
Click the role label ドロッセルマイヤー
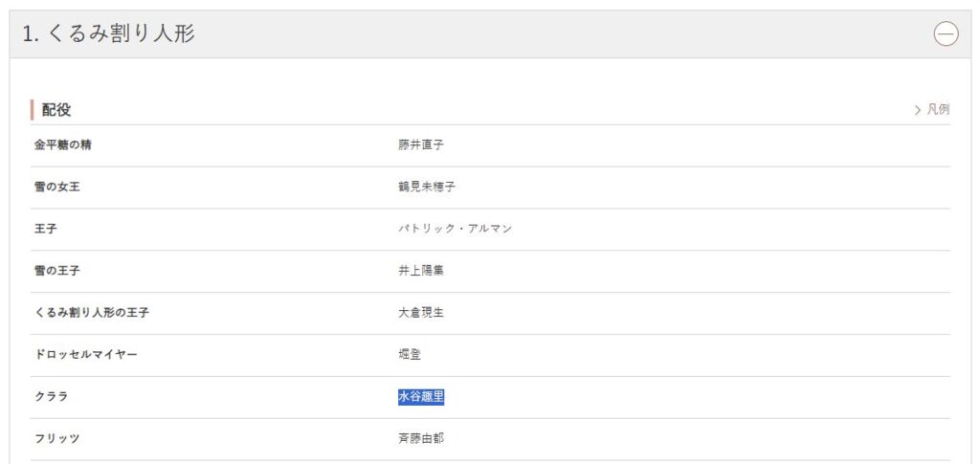click(85, 354)
